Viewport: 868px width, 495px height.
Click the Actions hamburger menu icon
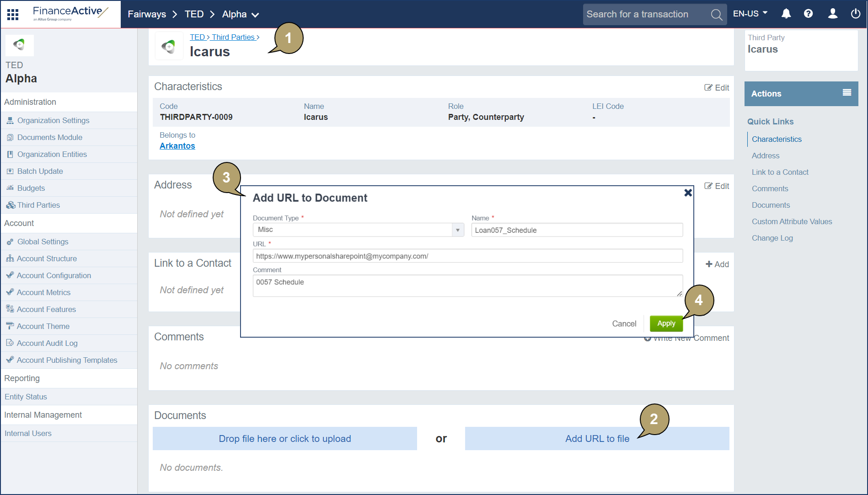pyautogui.click(x=847, y=93)
